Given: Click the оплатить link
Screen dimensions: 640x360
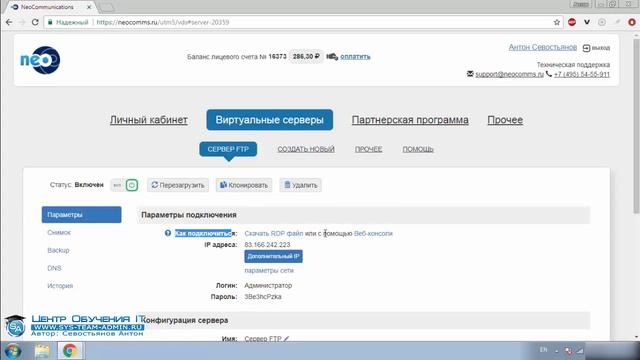Looking at the screenshot, I should coord(355,57).
